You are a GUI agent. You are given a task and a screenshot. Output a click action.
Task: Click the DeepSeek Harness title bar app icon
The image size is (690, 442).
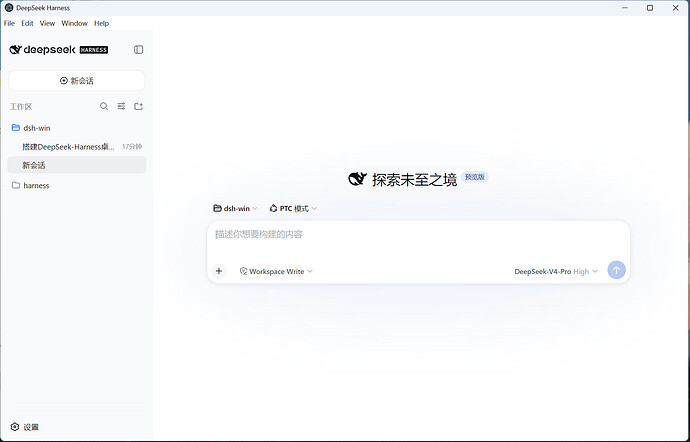[9, 8]
